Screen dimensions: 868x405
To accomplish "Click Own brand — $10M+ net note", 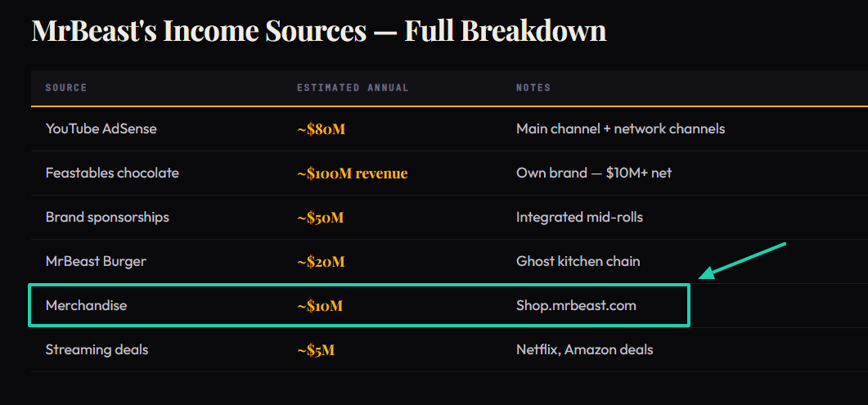I will click(593, 173).
